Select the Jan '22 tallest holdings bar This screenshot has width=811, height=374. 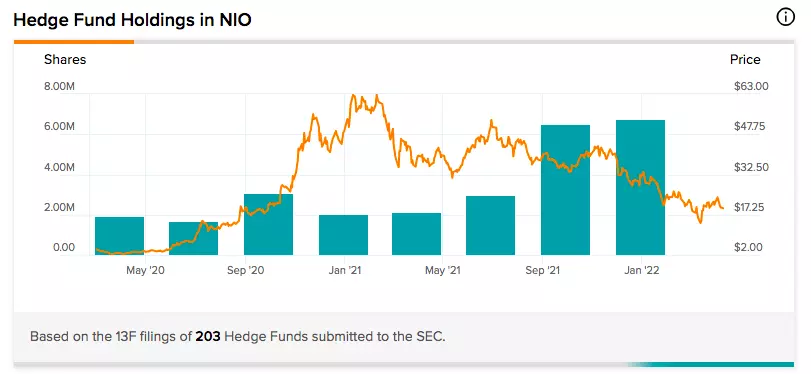tap(640, 187)
